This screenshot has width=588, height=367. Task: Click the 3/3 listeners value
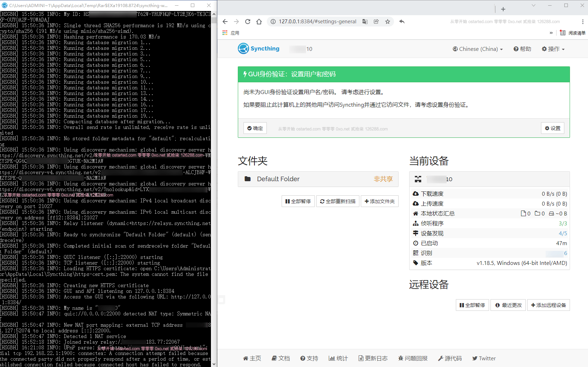563,223
